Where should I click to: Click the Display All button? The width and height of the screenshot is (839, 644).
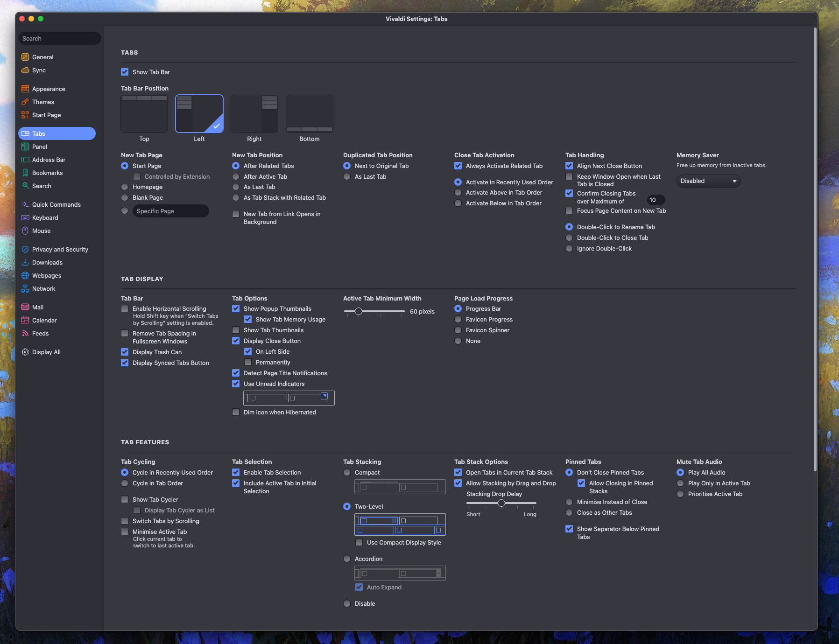(46, 352)
